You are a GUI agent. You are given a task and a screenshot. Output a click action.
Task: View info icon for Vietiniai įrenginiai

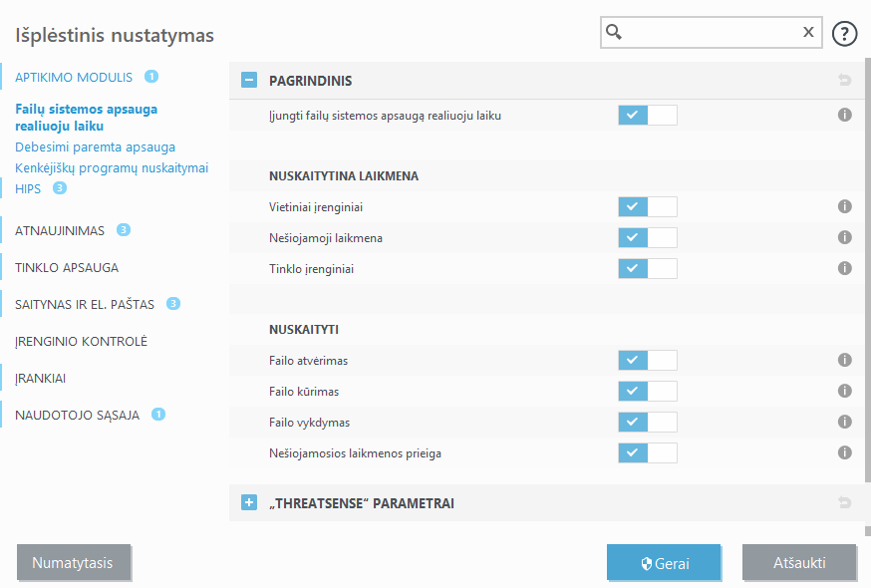click(x=845, y=207)
